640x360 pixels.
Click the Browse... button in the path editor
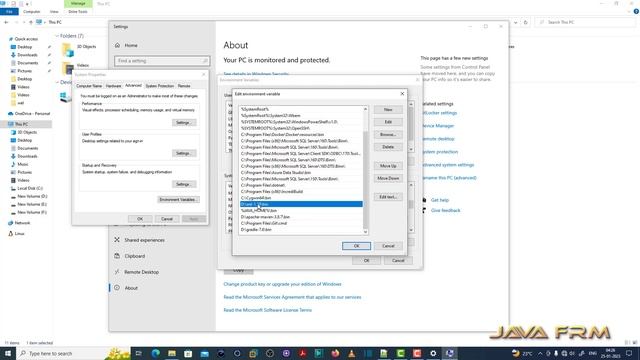pos(388,134)
